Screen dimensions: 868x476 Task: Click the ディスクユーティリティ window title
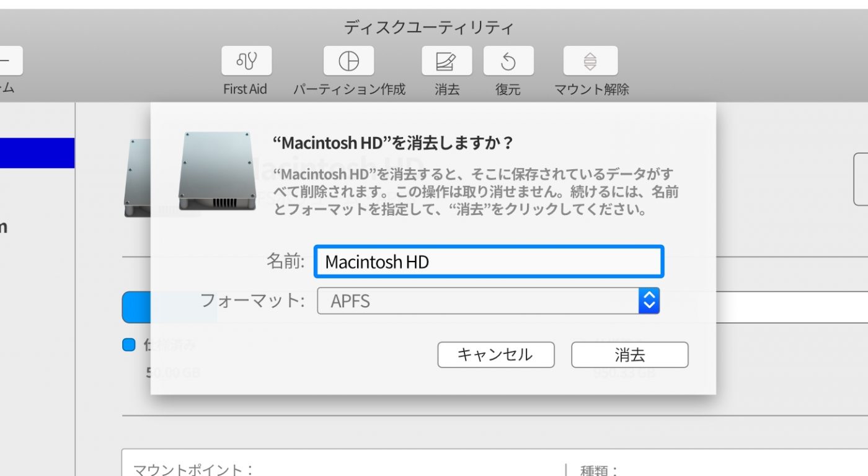click(429, 27)
